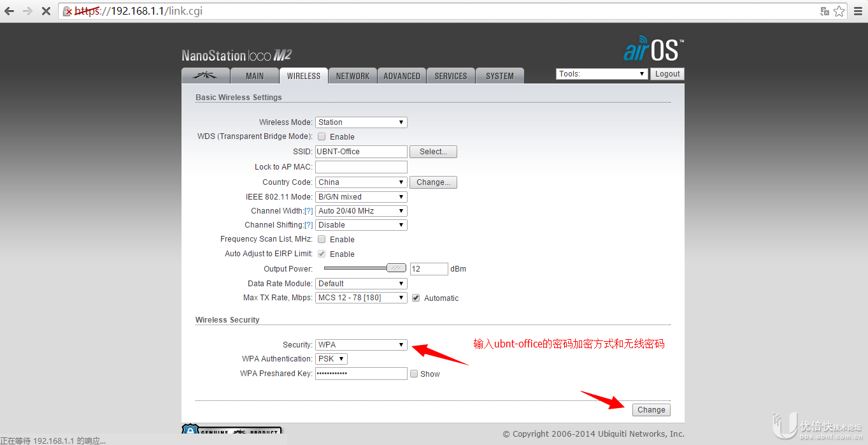Viewport: 868px width, 445px height.
Task: Click the insecure HTTPS page icon
Action: click(x=67, y=11)
